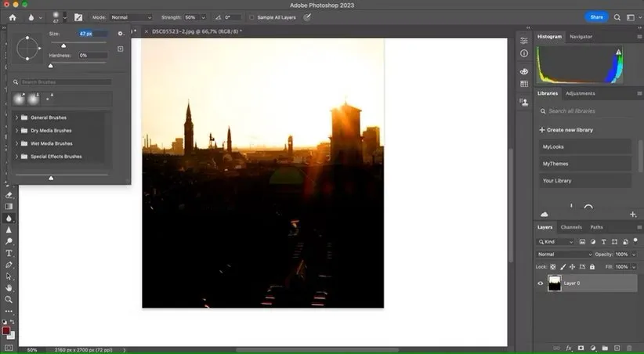
Task: Click the blue Share button
Action: 596,16
